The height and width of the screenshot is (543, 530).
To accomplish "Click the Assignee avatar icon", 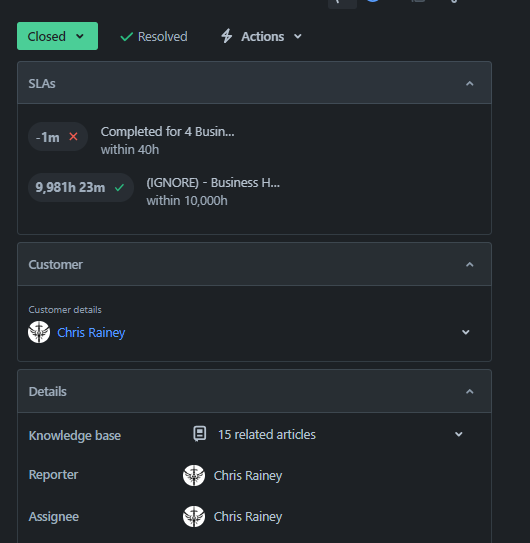I will 194,516.
